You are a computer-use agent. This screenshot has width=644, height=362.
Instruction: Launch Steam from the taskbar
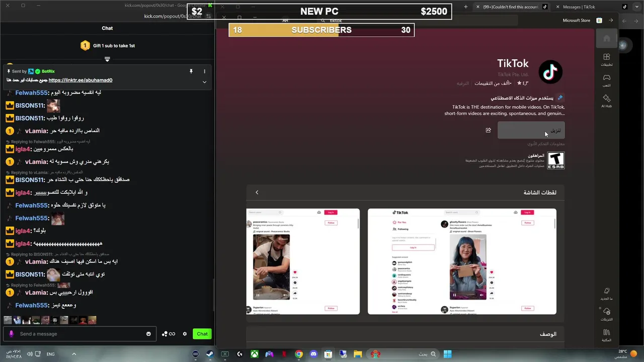(x=210, y=354)
